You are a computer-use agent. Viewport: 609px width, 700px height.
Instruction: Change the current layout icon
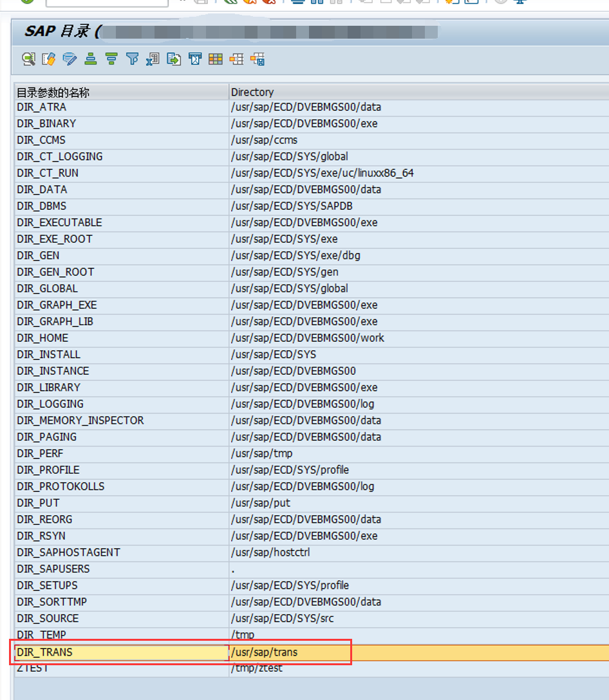[236, 59]
